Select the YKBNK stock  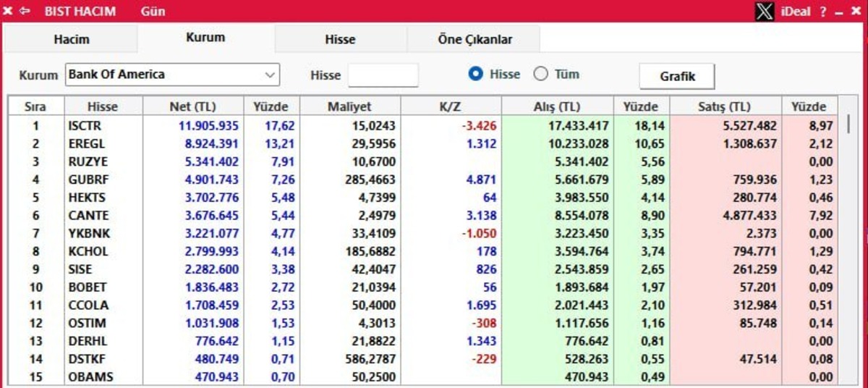(88, 233)
